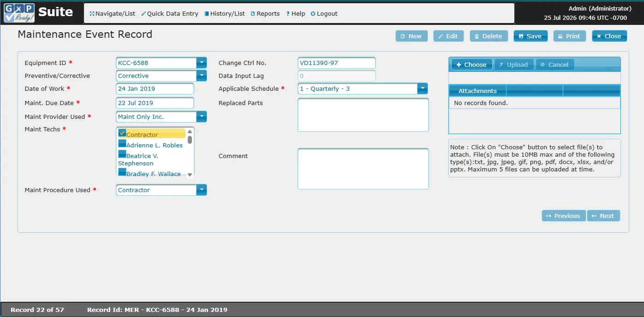Click the Cancel upload button
Viewport: 644px width, 317px height.
(x=555, y=65)
